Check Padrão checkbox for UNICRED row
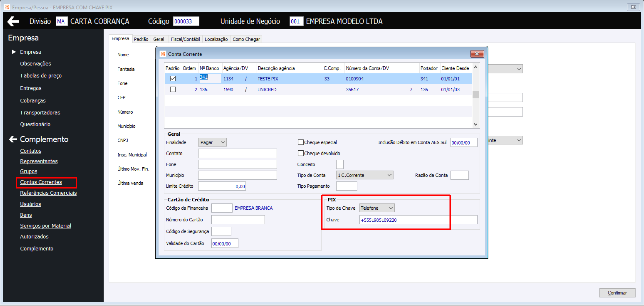644x306 pixels. (173, 90)
